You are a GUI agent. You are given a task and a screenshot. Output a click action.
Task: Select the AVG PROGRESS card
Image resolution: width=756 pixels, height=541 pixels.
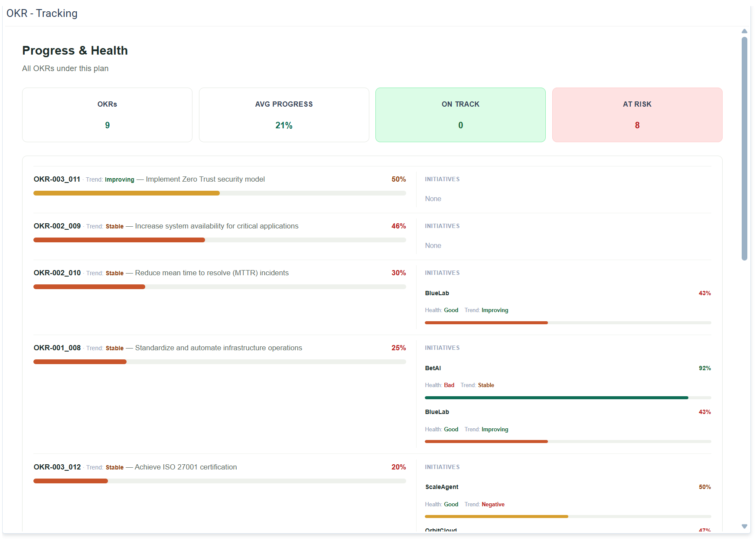click(284, 115)
